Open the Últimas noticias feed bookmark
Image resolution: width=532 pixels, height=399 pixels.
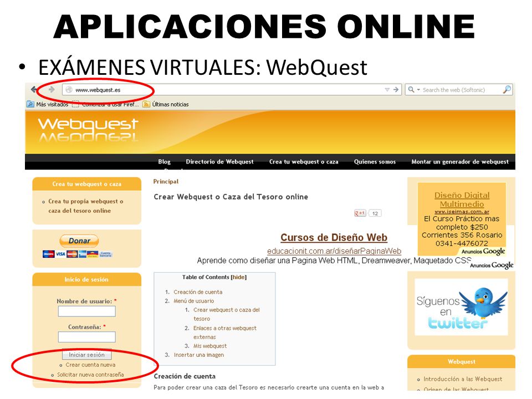click(x=166, y=104)
